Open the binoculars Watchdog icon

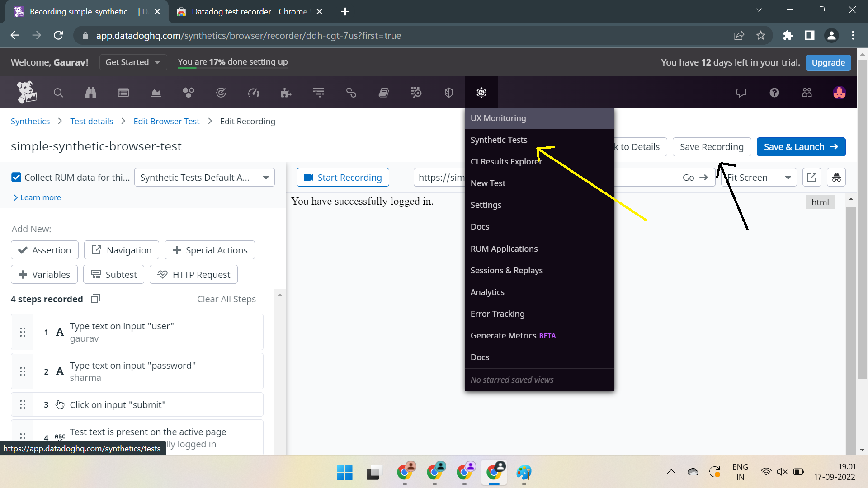pos(91,93)
